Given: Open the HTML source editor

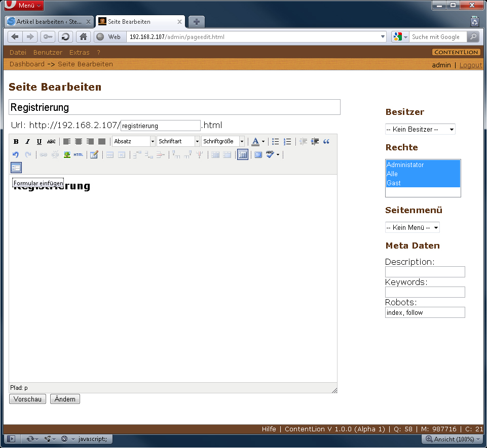Looking at the screenshot, I should [x=78, y=154].
